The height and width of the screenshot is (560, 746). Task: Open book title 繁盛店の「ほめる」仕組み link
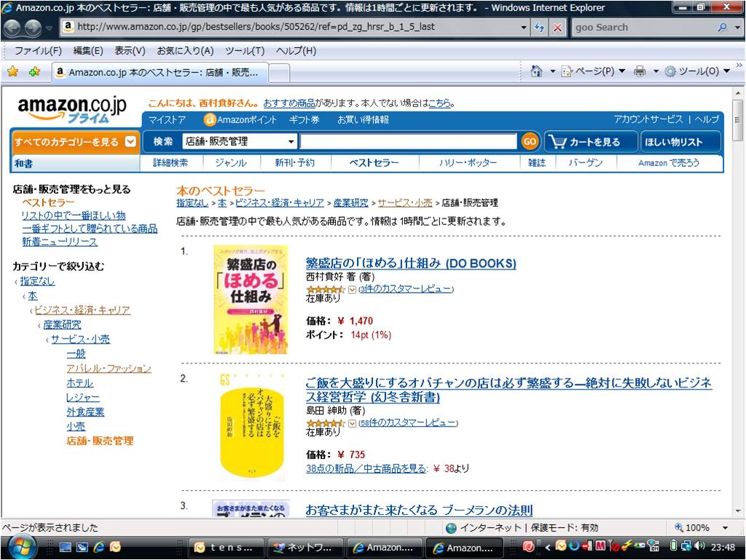(x=411, y=263)
